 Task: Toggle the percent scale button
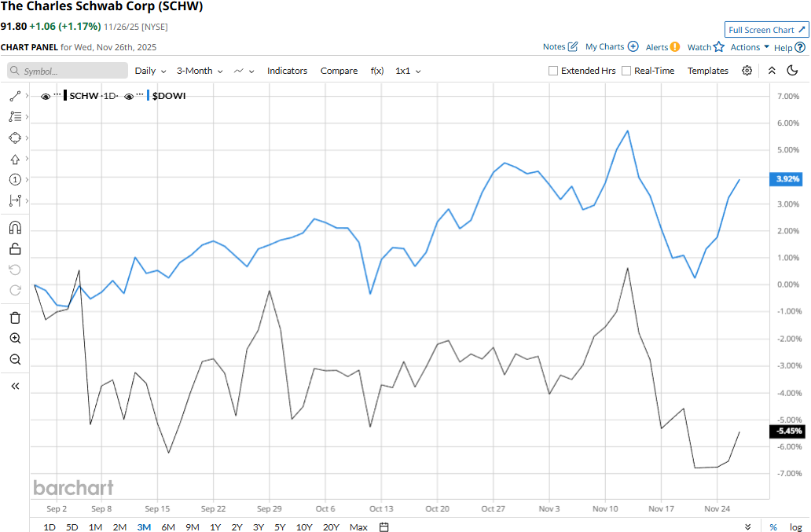tap(773, 526)
